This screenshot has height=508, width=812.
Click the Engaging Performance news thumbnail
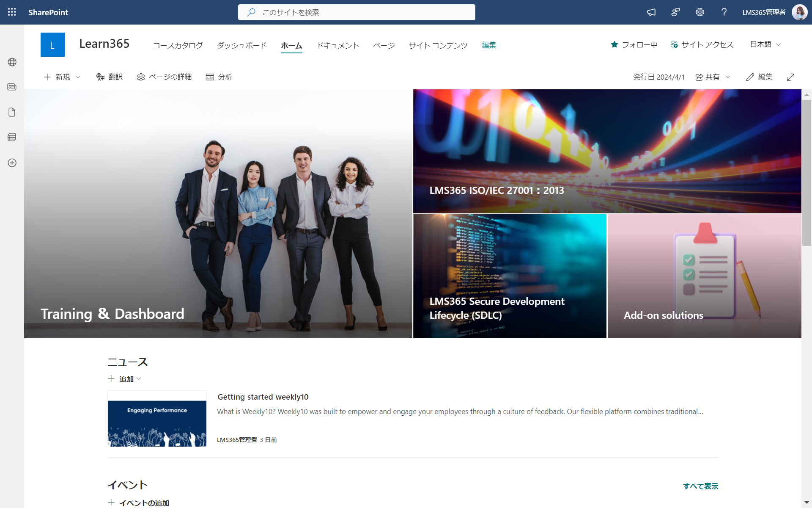coord(157,419)
